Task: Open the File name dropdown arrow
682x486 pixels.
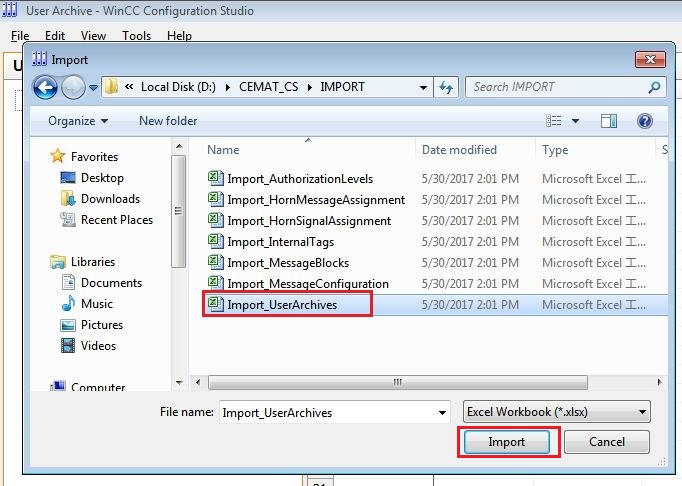Action: (442, 412)
